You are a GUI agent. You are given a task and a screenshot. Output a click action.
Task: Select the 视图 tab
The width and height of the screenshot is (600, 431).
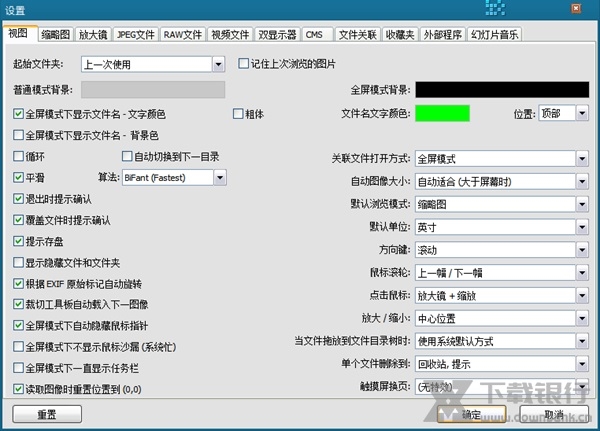(x=18, y=33)
